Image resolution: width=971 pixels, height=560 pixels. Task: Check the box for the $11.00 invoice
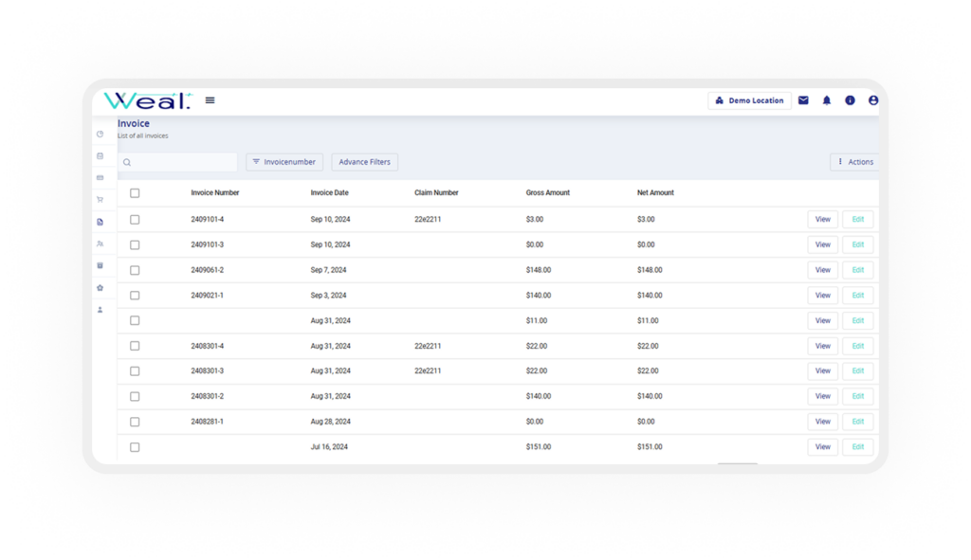click(135, 320)
